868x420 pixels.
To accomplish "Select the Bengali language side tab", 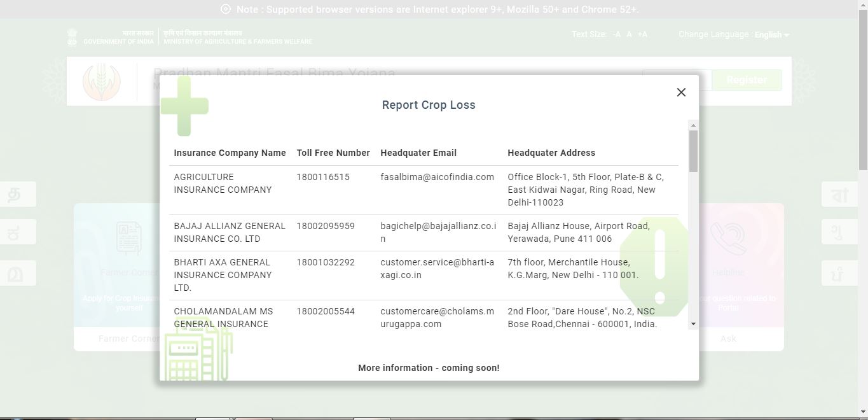I will click(839, 194).
